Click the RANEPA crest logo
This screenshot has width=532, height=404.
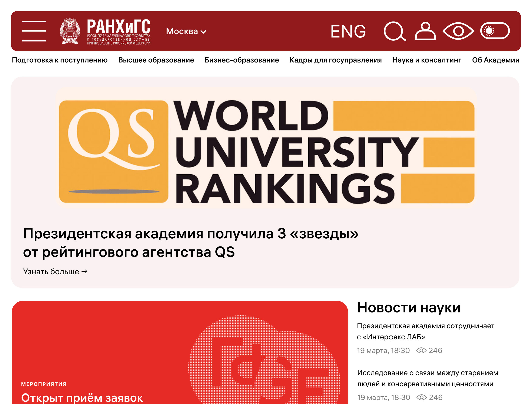[x=70, y=31]
